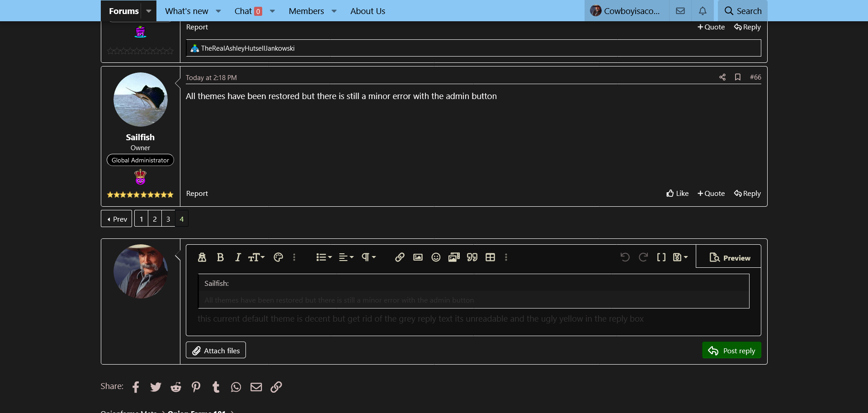868x413 pixels.
Task: Open the Members navigation tab
Action: tap(306, 11)
